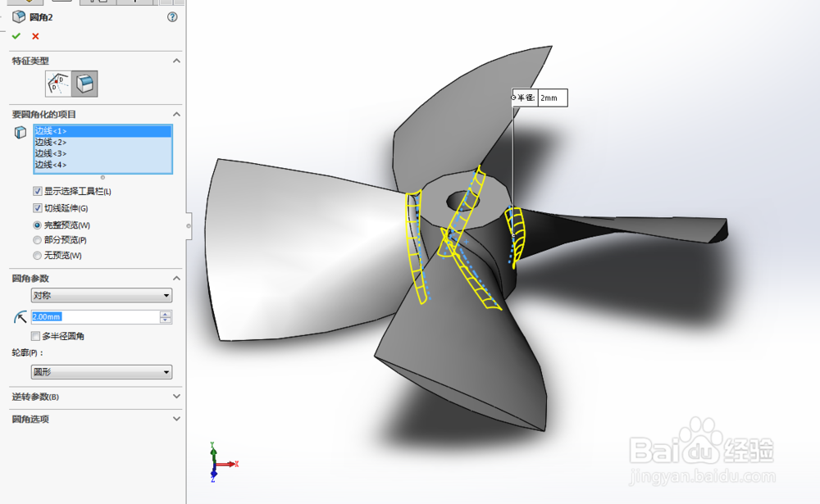This screenshot has width=820, height=504.
Task: Collapse the 特征类型 section
Action: (x=177, y=61)
